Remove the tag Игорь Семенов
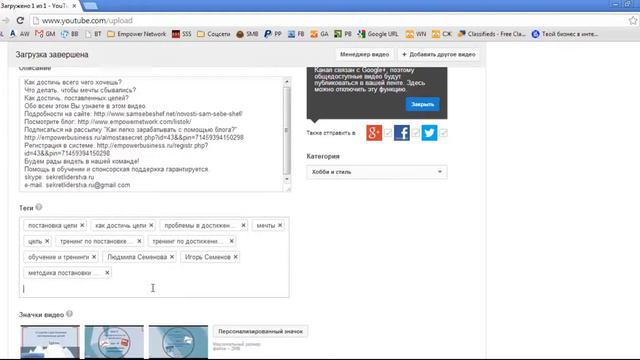Image resolution: width=640 pixels, height=360 pixels. (x=236, y=257)
